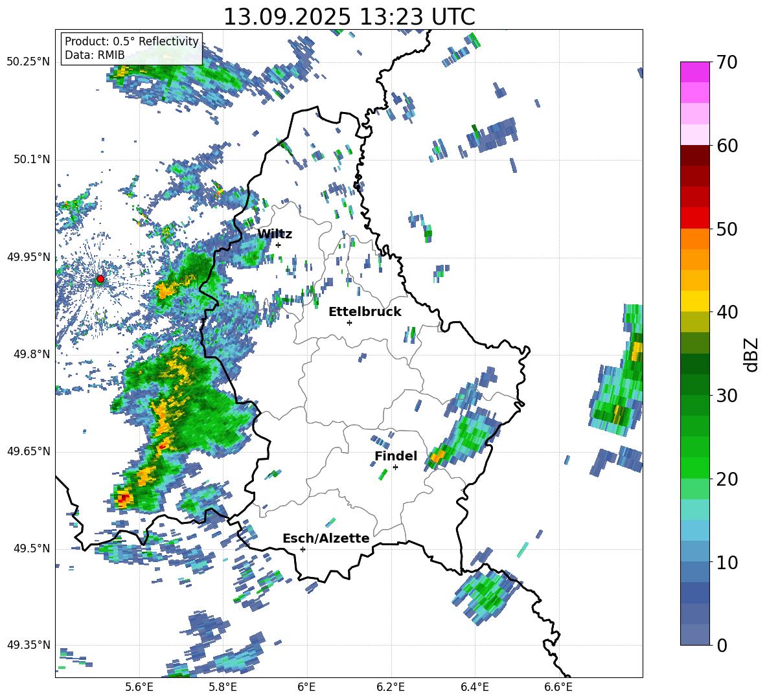The width and height of the screenshot is (767, 700).
Task: Click the bright red 50 dBZ colorbar band
Action: (x=694, y=218)
